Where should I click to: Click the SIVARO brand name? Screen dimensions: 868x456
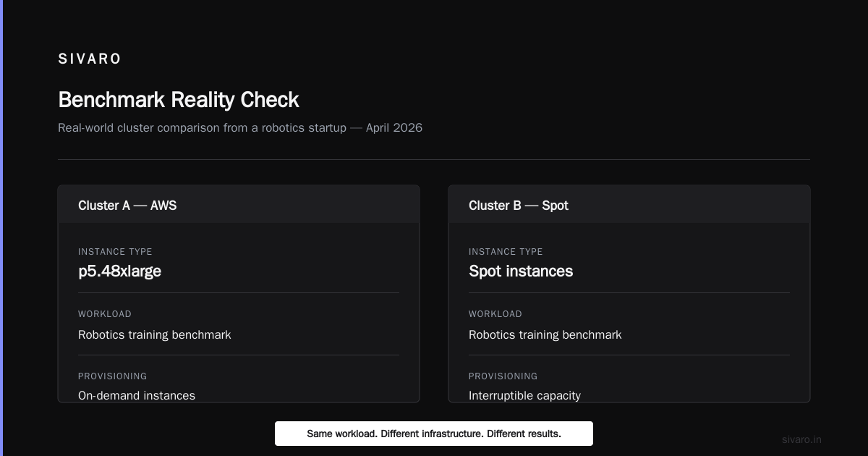point(89,59)
